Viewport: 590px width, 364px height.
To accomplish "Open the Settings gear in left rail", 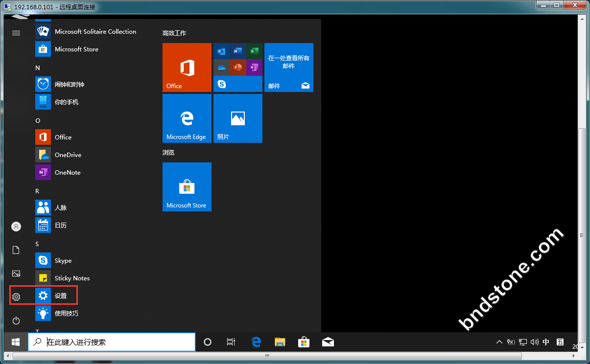I will [16, 297].
